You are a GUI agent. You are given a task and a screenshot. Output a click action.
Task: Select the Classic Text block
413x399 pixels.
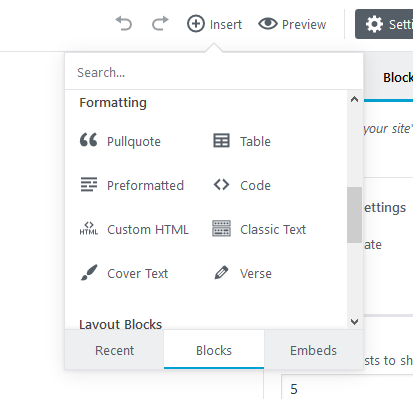(x=259, y=229)
